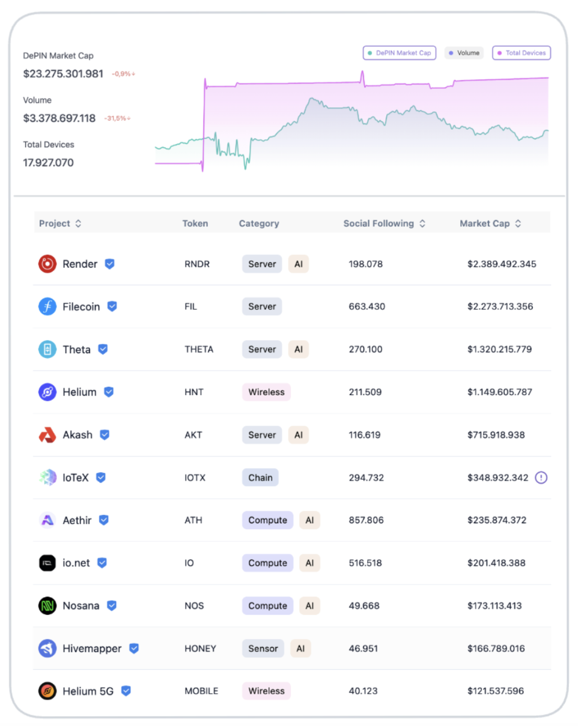Click the IoTeX logo icon
The width and height of the screenshot is (578, 728).
coord(47,478)
